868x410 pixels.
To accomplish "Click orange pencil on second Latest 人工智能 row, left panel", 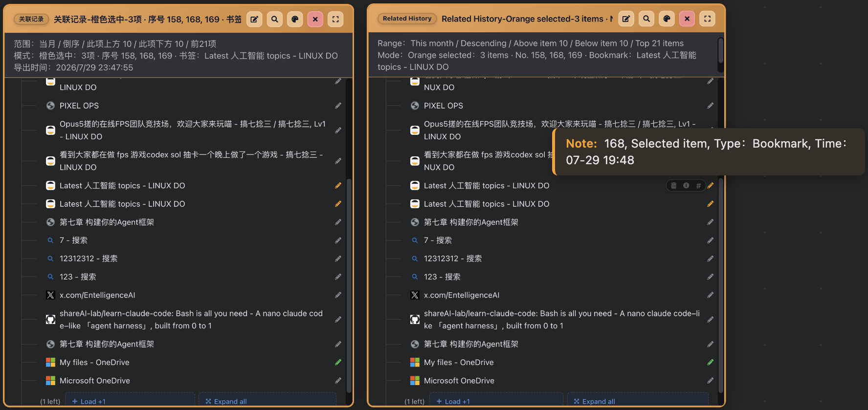I will click(338, 204).
